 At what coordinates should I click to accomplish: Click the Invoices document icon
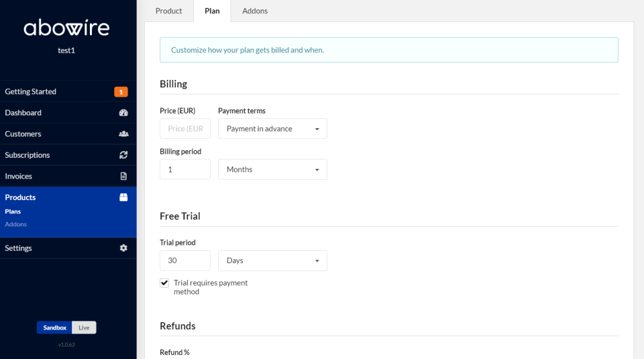coord(123,176)
